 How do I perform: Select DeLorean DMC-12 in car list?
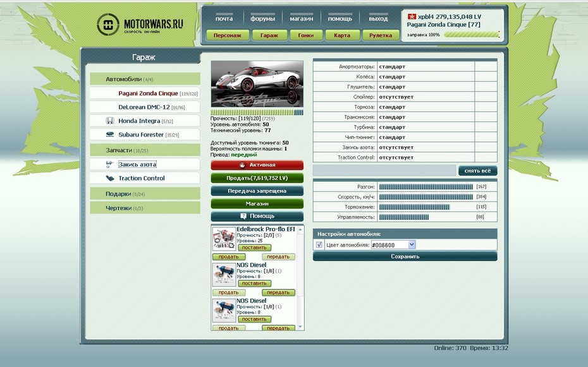click(x=145, y=107)
